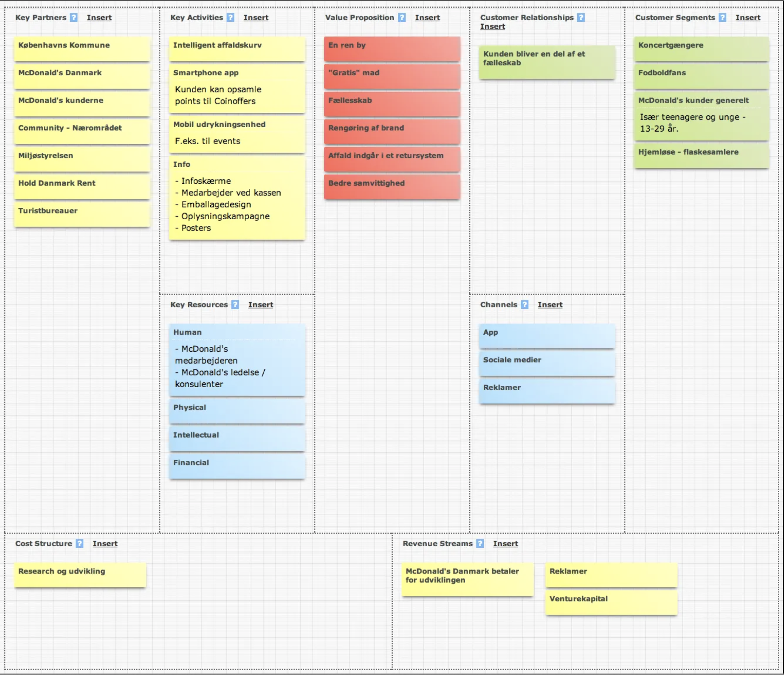Click the Channels section heading

[499, 305]
